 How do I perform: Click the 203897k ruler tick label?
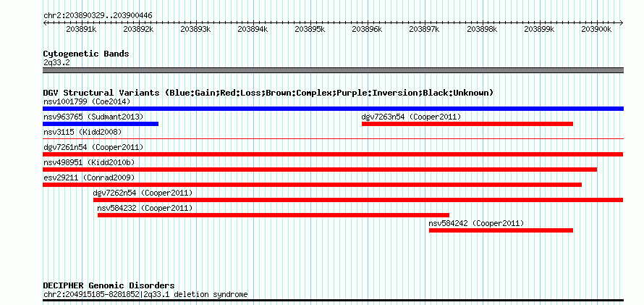pos(425,29)
